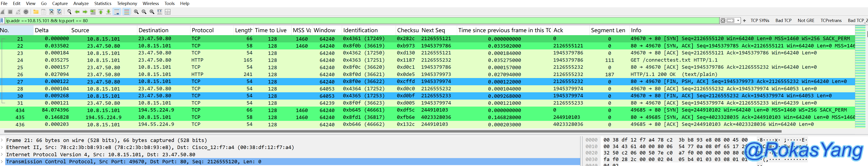Click the find packet magnifier icon
The width and height of the screenshot is (868, 166).
(x=69, y=12)
